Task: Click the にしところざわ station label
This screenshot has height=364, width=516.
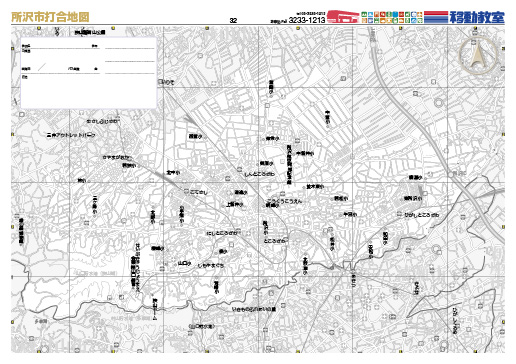Action: point(222,233)
